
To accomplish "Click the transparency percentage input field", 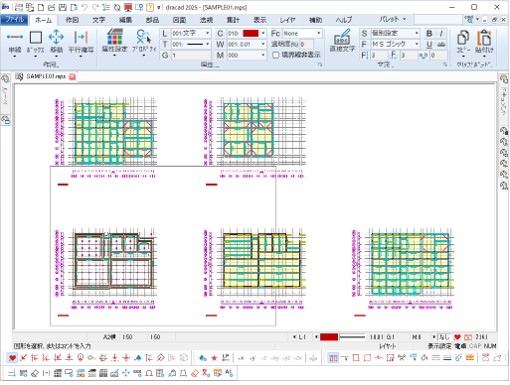I will (306, 44).
